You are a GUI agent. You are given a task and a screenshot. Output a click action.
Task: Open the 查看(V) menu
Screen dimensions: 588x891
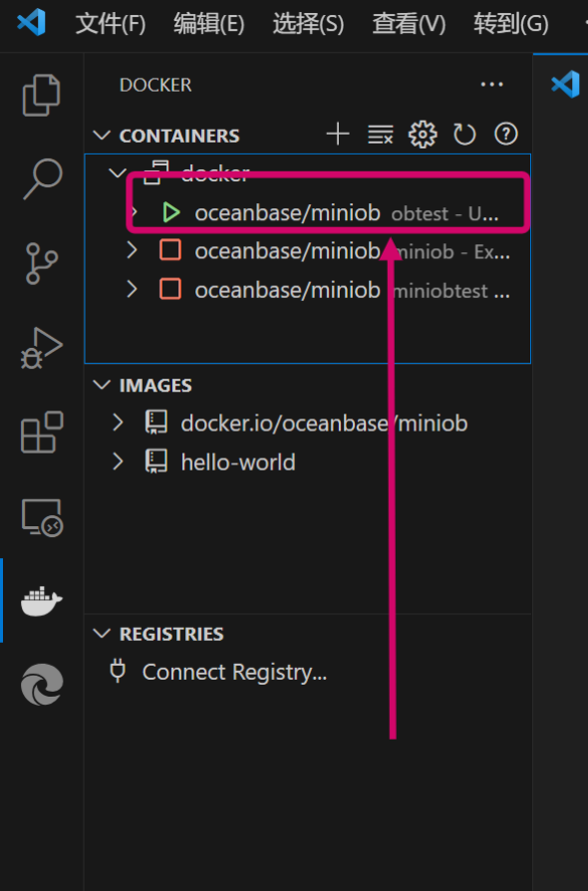409,24
